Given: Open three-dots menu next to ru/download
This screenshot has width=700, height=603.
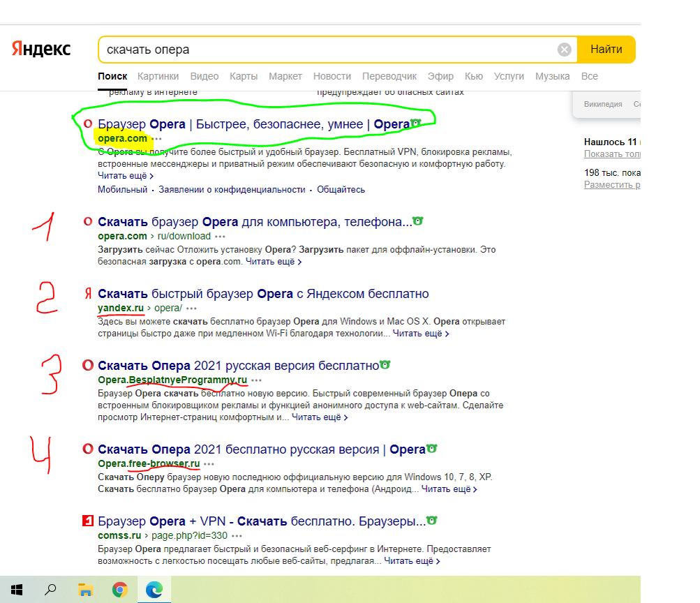Looking at the screenshot, I should [220, 237].
